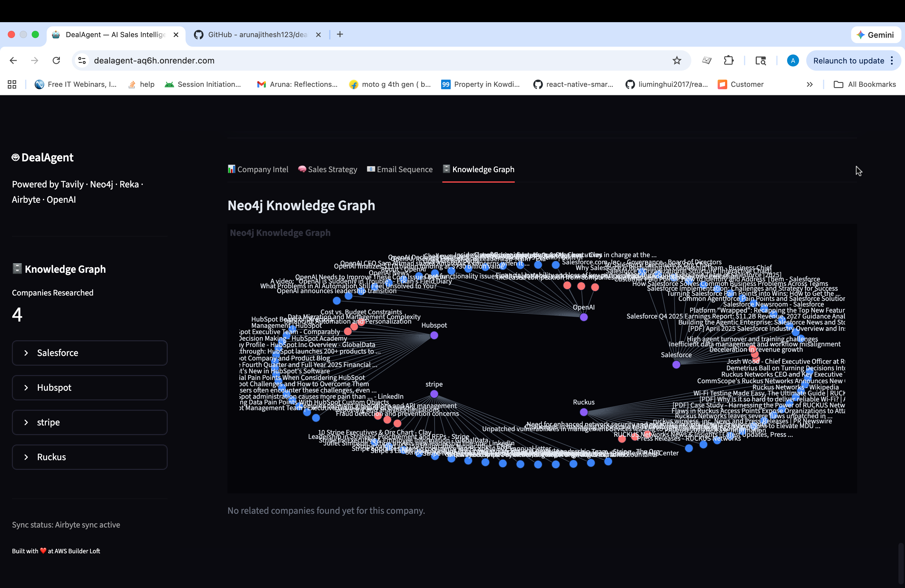The width and height of the screenshot is (905, 588).
Task: Bookmark this page with the star icon
Action: pos(676,60)
